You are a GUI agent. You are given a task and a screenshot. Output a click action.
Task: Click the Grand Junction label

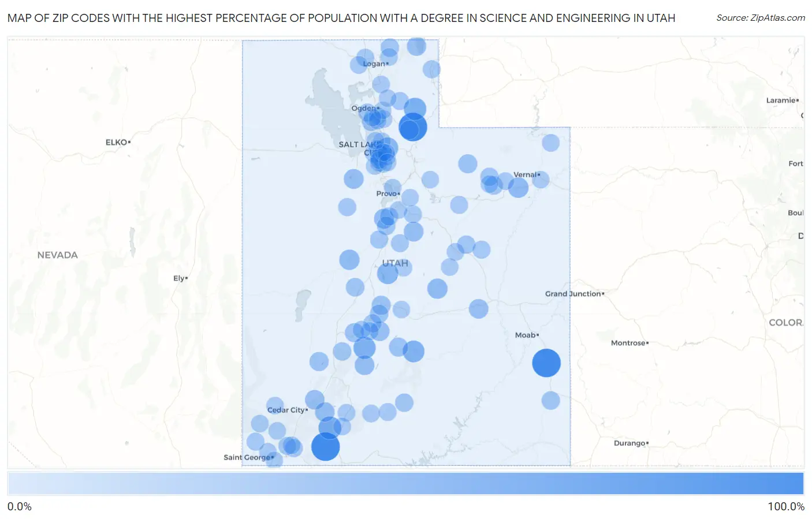[x=573, y=294]
